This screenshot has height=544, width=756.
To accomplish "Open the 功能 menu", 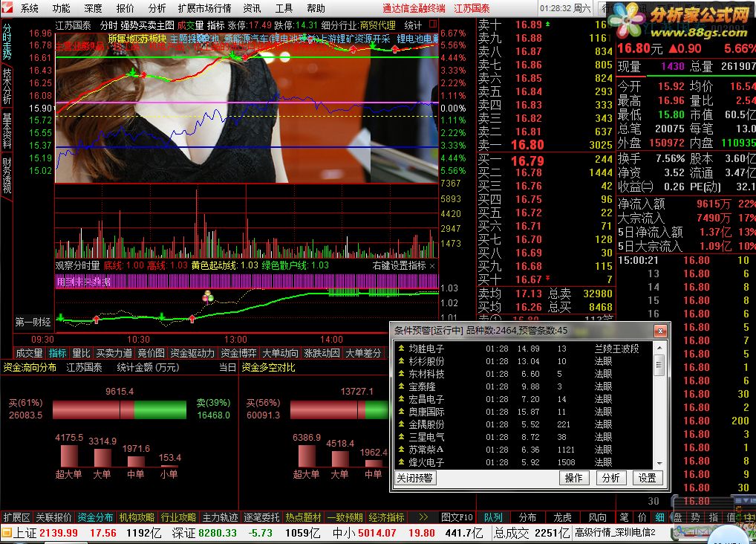I will (61, 8).
